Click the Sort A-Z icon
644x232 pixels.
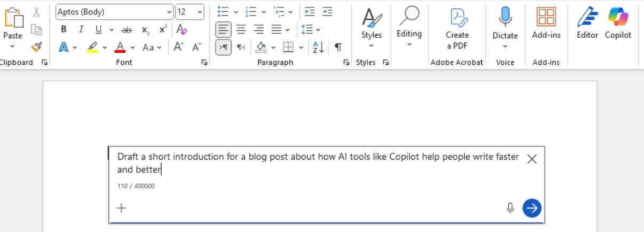click(319, 47)
